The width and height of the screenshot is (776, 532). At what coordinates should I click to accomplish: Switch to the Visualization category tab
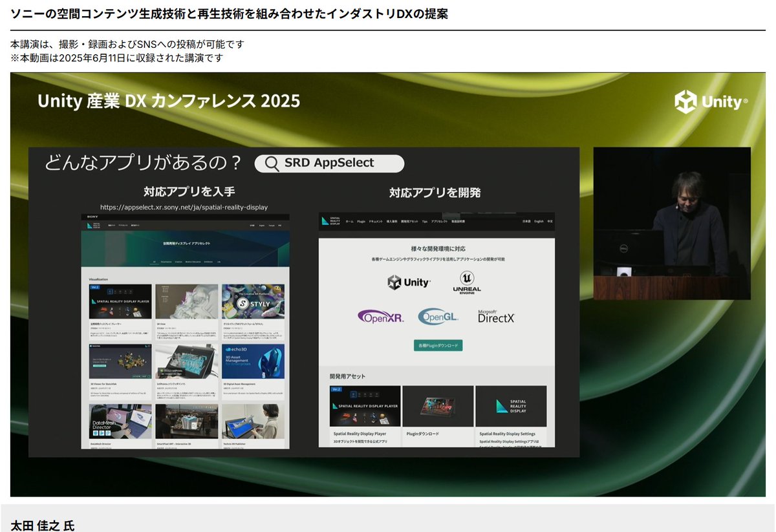(166, 261)
